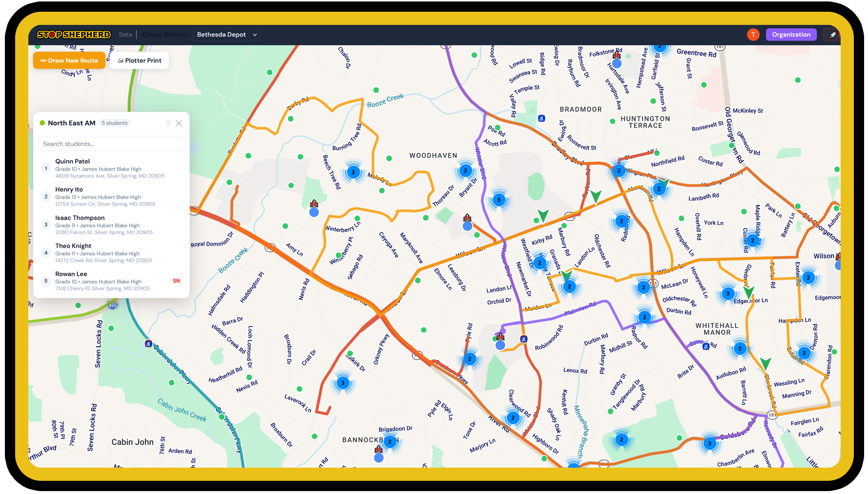
Task: Click the Plotter Print button
Action: [140, 61]
